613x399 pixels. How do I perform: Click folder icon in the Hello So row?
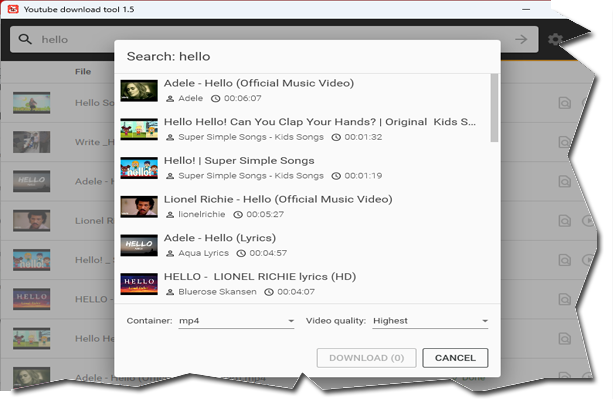(564, 103)
